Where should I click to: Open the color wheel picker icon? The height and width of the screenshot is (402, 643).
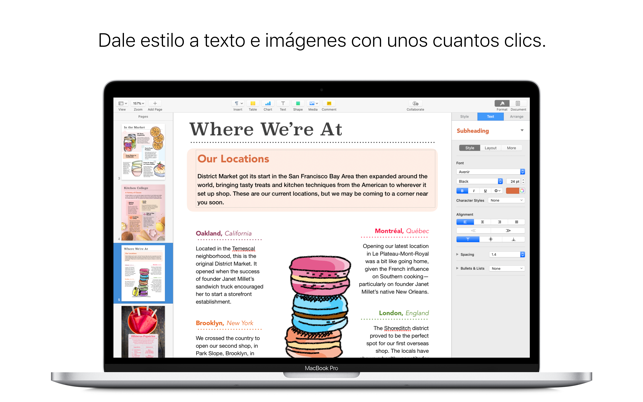pos(522,191)
